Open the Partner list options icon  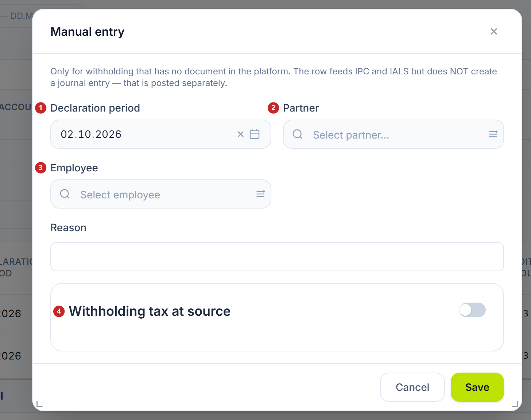493,134
